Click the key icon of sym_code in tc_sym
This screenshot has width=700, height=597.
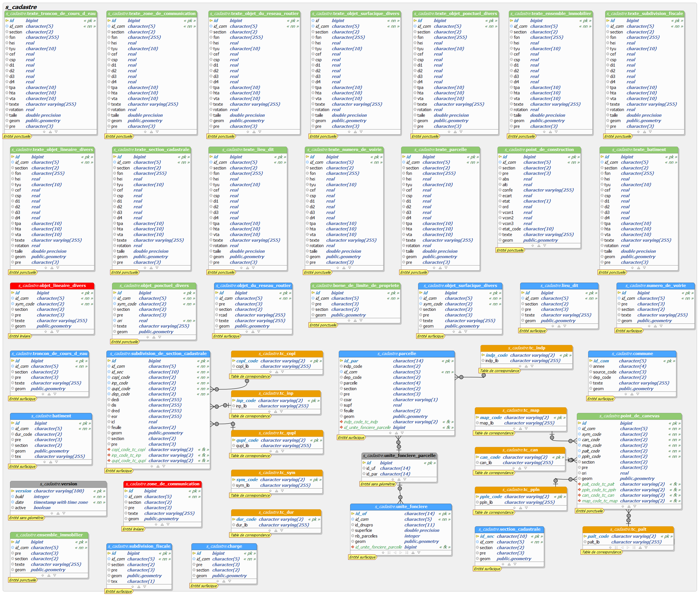coord(234,480)
